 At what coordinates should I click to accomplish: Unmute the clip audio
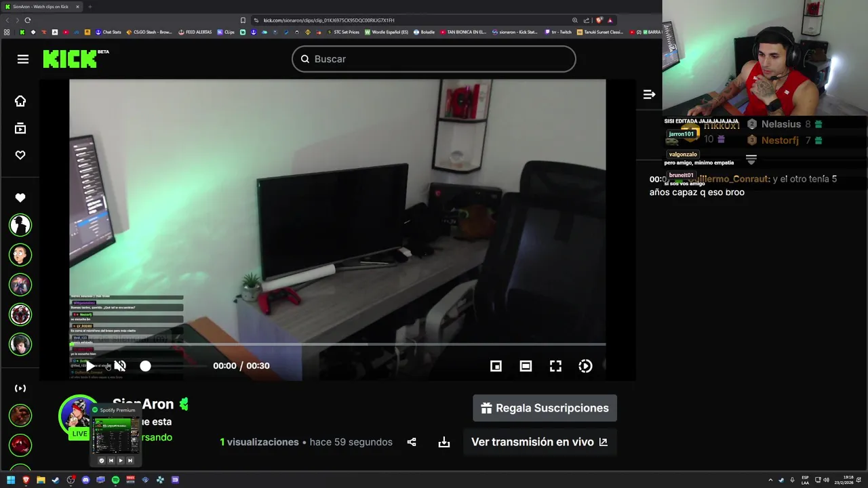point(120,366)
